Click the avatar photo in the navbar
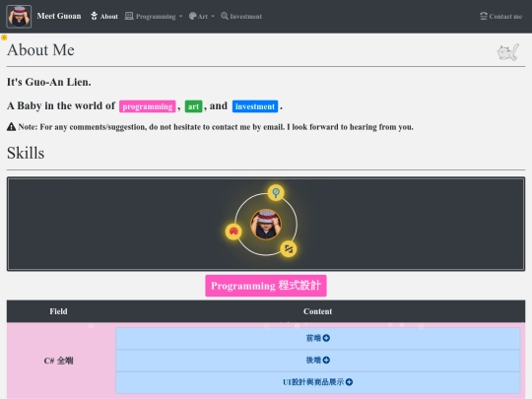 pos(19,17)
